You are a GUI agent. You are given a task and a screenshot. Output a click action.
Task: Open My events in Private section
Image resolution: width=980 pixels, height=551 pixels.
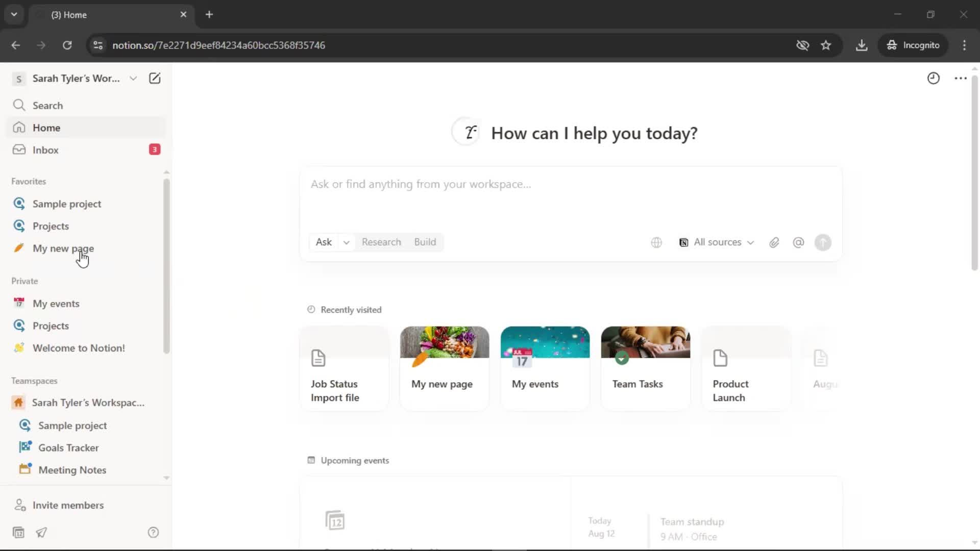click(x=86, y=304)
